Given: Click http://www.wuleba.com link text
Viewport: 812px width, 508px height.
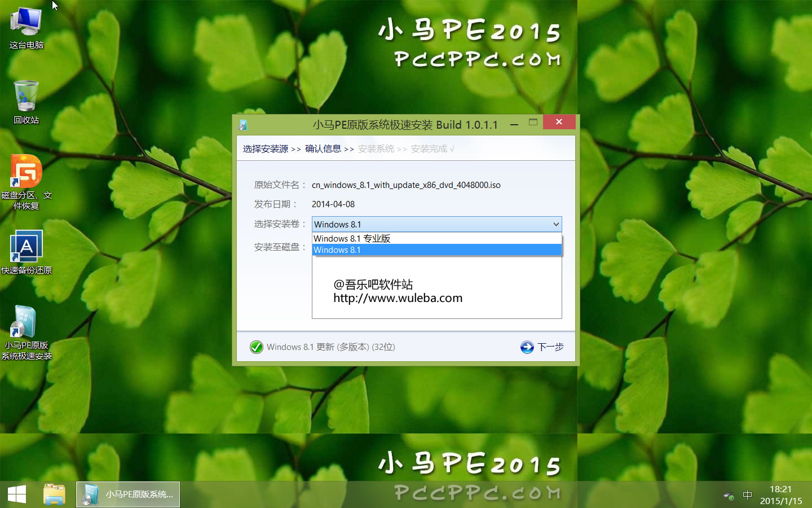Looking at the screenshot, I should (398, 298).
